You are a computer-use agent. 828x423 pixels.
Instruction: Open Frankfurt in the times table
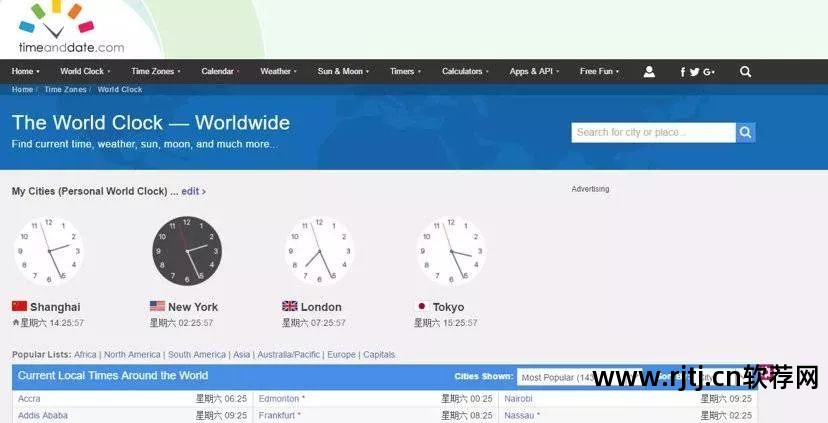277,416
